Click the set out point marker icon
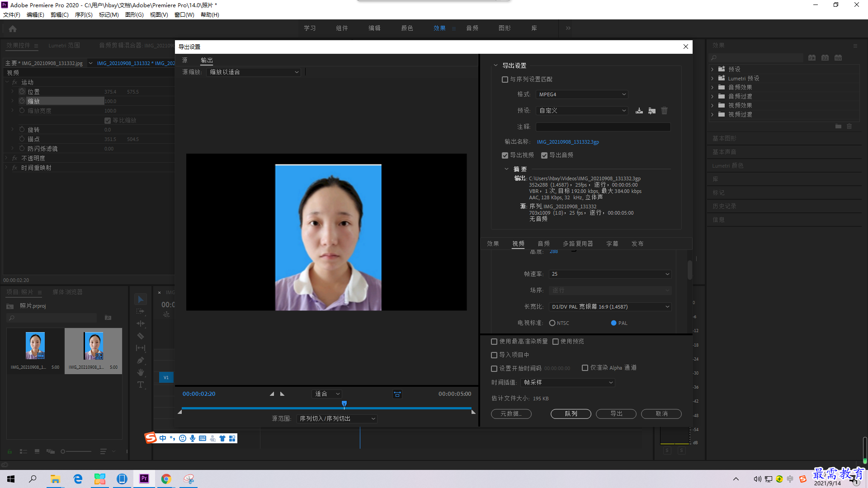Screen dimensions: 868x488 pyautogui.click(x=283, y=394)
